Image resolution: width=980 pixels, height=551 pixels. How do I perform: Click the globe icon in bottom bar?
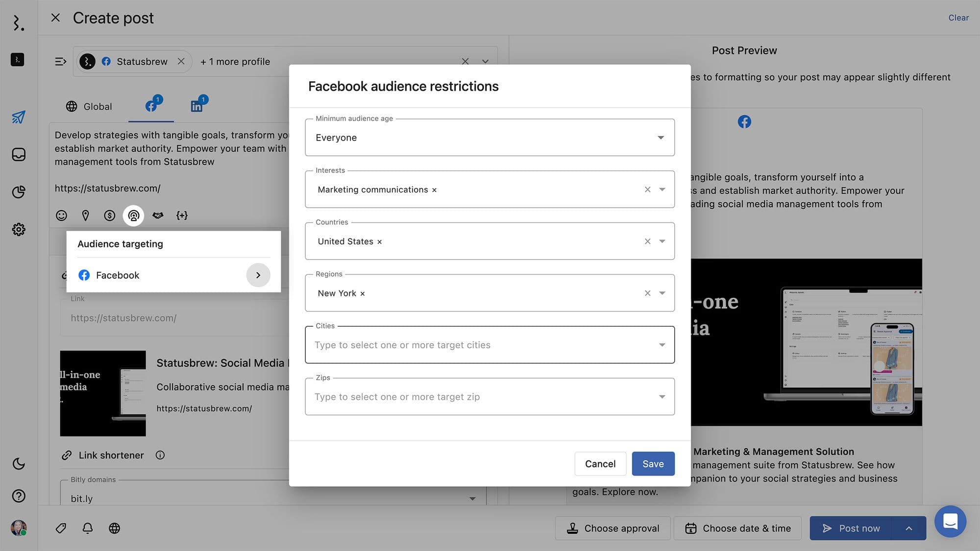tap(115, 528)
